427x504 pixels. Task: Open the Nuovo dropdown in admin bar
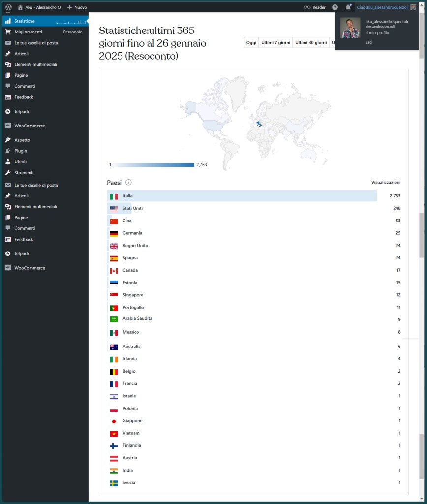tap(77, 7)
